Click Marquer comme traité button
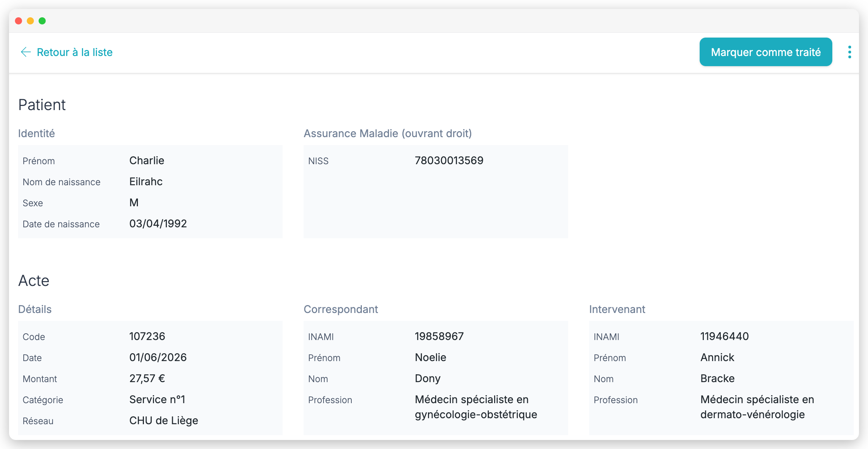868x449 pixels. pos(766,52)
